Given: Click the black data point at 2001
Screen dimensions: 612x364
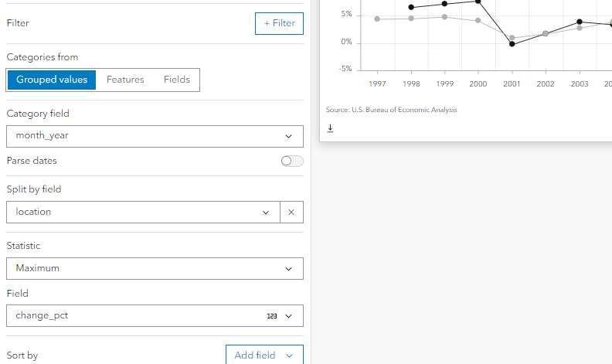Looking at the screenshot, I should 512,44.
